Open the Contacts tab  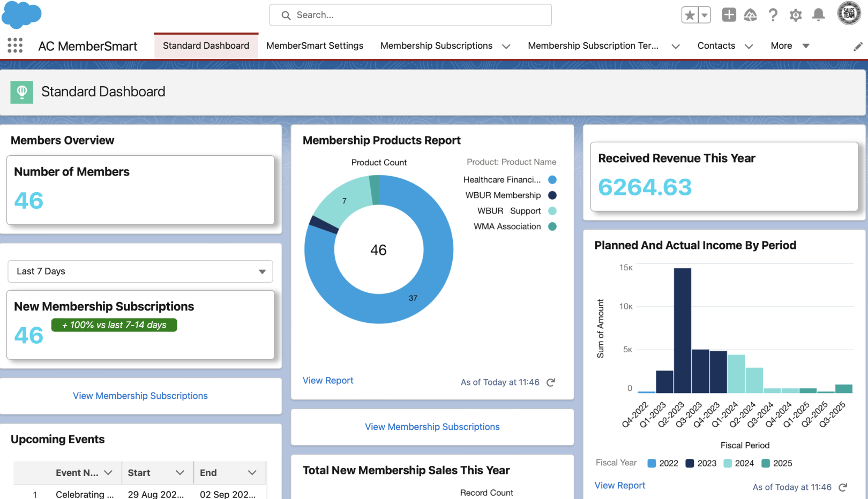pyautogui.click(x=716, y=46)
